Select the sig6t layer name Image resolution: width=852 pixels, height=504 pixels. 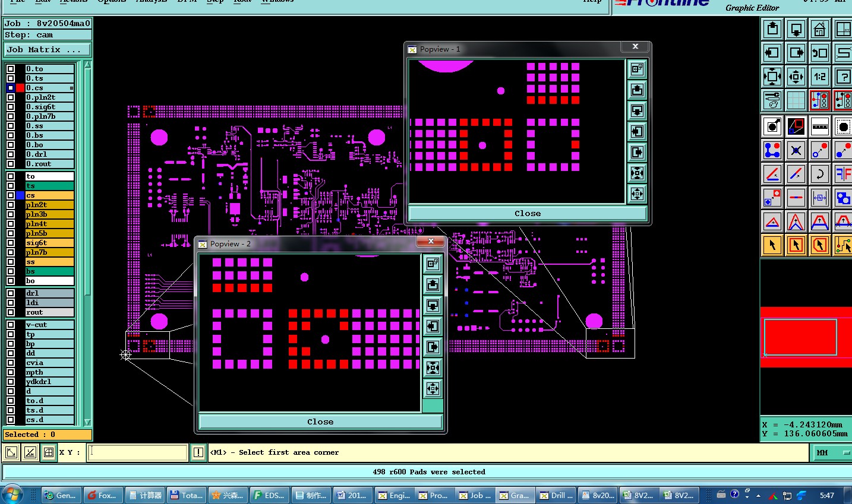[x=50, y=243]
